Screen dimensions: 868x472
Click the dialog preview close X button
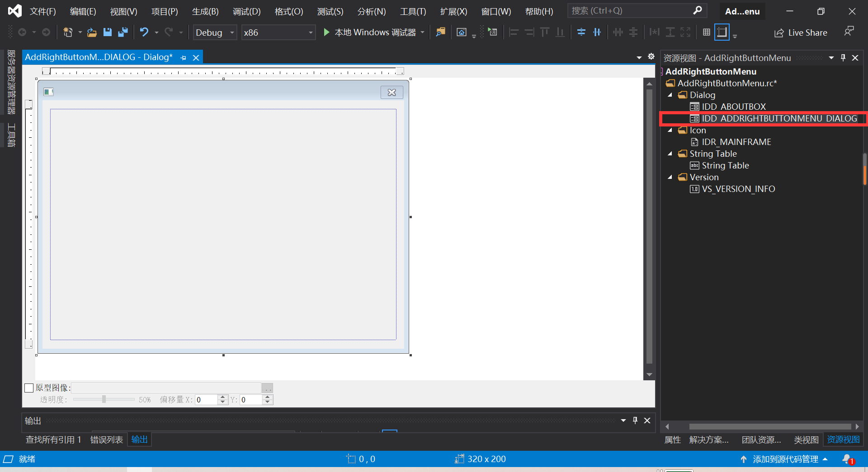tap(392, 92)
